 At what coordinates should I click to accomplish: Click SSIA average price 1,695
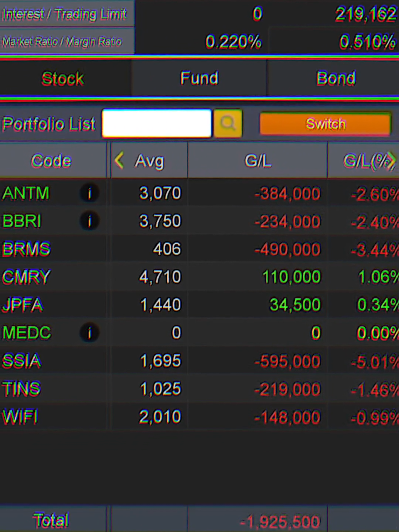click(160, 361)
